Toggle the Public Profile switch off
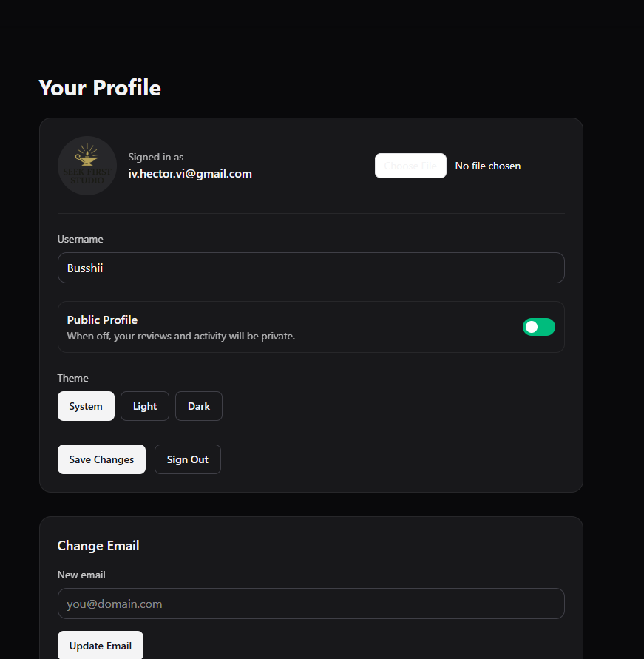Screen dimensions: 644x659 [538, 327]
